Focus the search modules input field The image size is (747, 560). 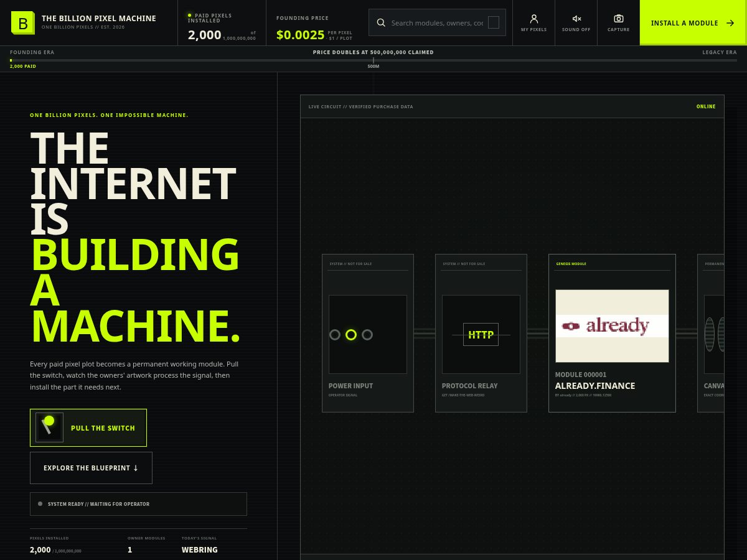tap(437, 23)
